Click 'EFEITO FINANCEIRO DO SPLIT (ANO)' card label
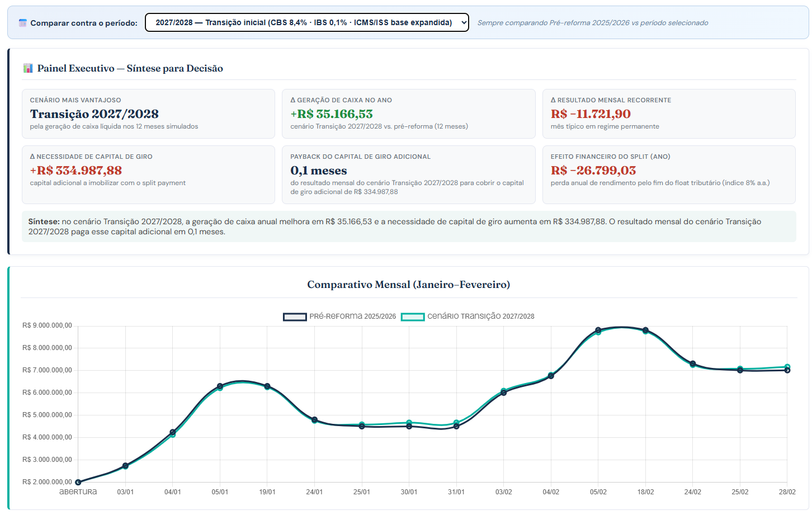The height and width of the screenshot is (515, 812). [x=611, y=157]
